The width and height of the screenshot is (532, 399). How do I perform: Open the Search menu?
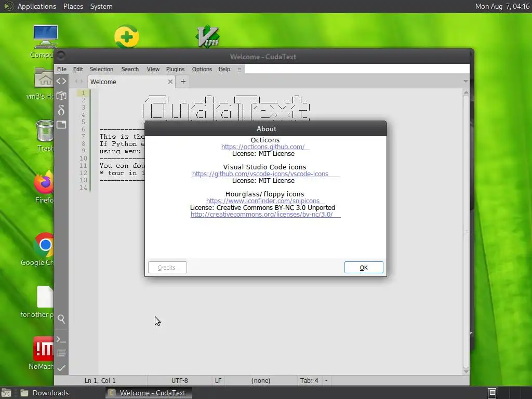coord(130,69)
